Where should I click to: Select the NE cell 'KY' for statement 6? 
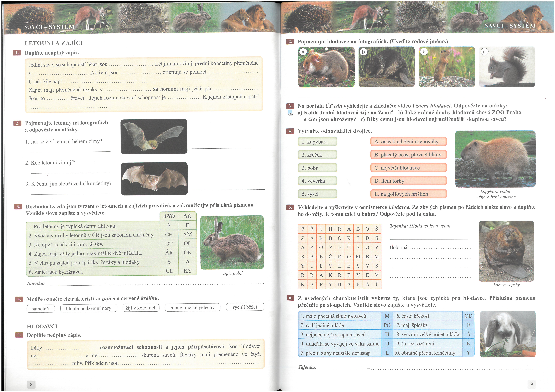click(188, 271)
